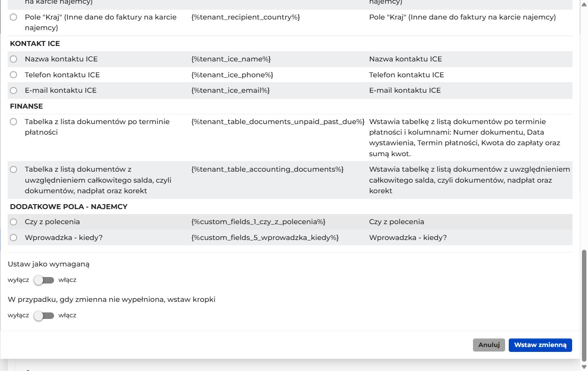This screenshot has width=588, height=371.
Task: Click the 'wyłącz' label of the wstaw kropki switch
Action: pos(18,315)
